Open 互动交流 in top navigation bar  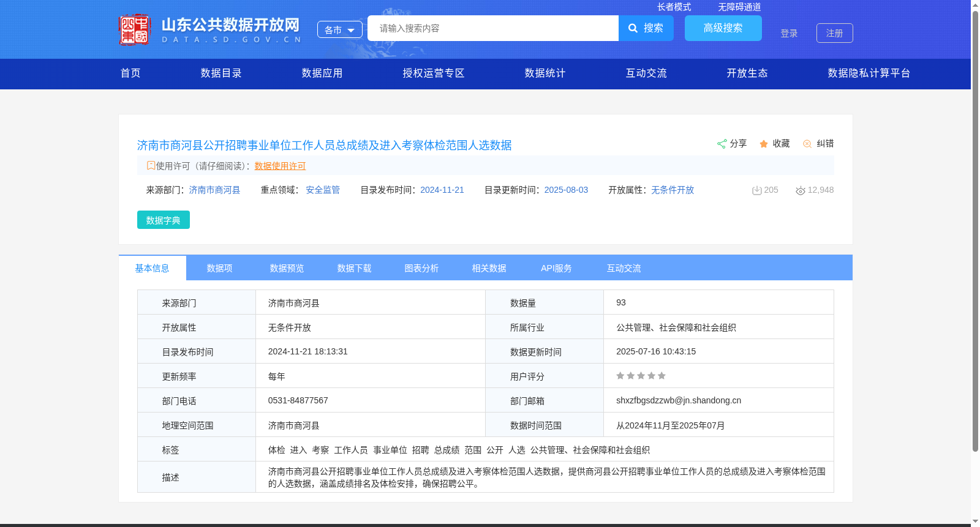(646, 73)
